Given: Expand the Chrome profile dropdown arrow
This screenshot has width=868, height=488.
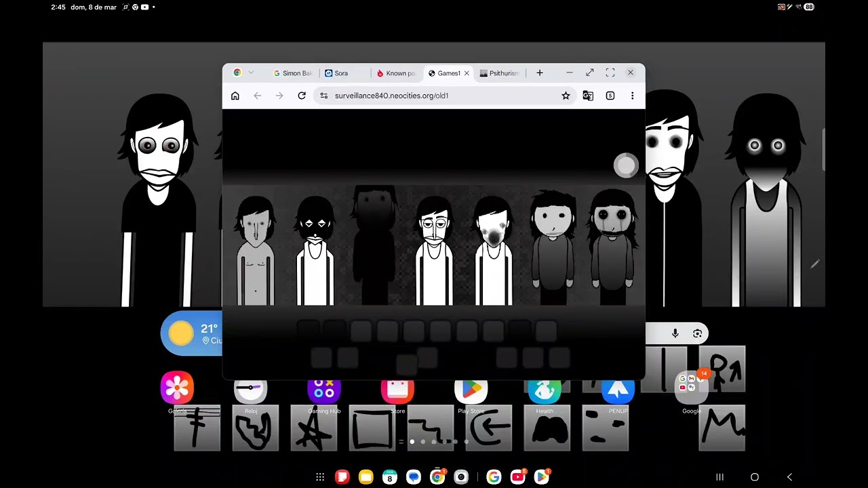Looking at the screenshot, I should tap(251, 73).
